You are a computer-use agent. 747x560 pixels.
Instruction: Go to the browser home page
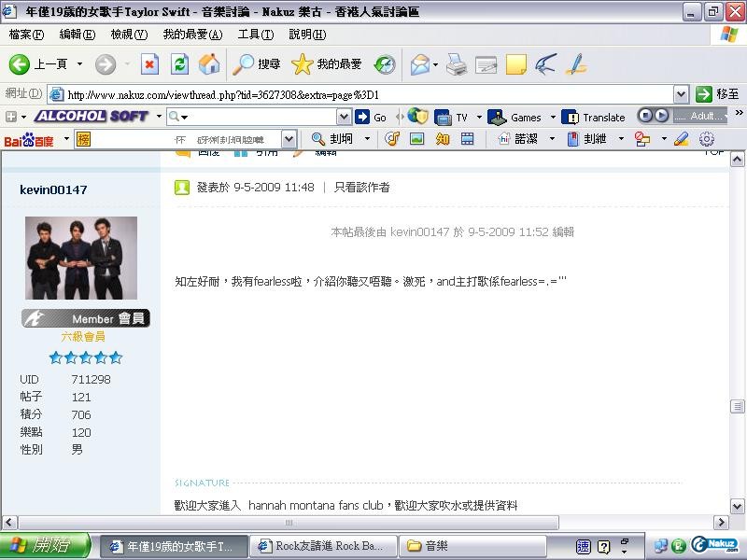click(x=209, y=64)
